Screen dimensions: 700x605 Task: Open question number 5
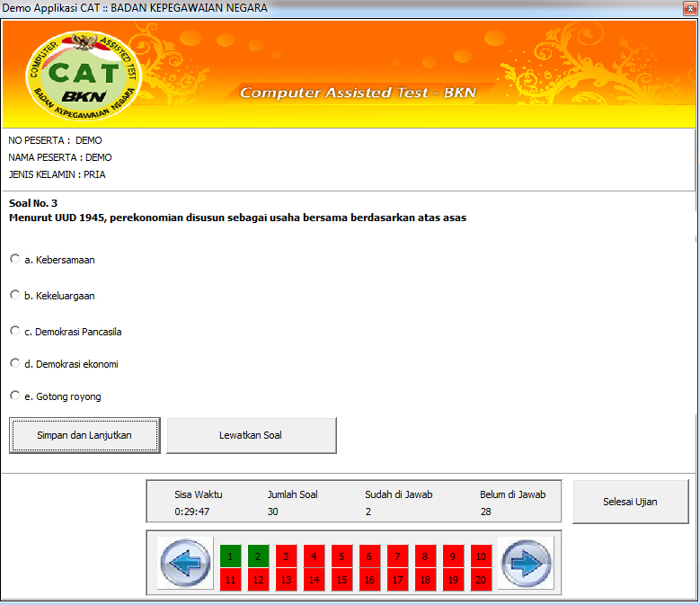click(341, 556)
